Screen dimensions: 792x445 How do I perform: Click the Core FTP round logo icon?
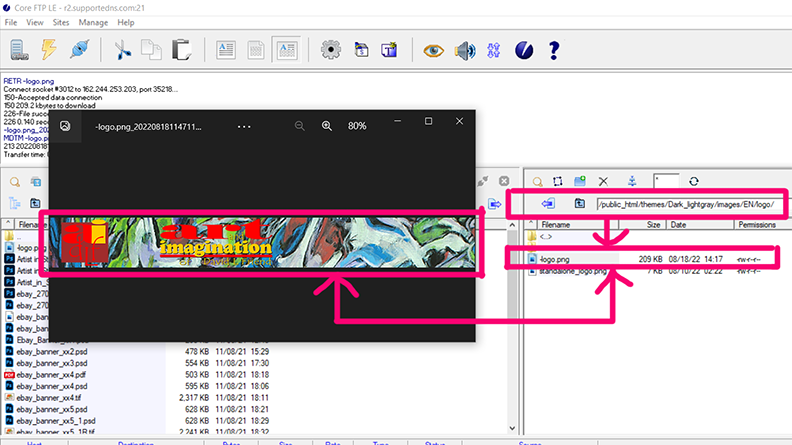point(524,50)
